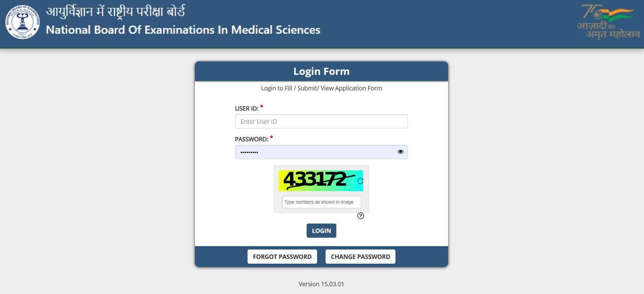Image resolution: width=644 pixels, height=294 pixels.
Task: Click the PASSWORD label
Action: pyautogui.click(x=252, y=139)
